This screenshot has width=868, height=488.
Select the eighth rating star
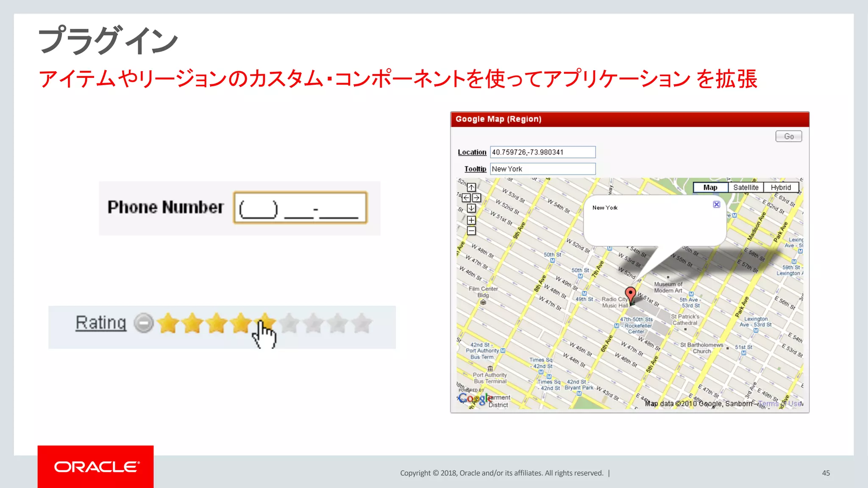338,323
